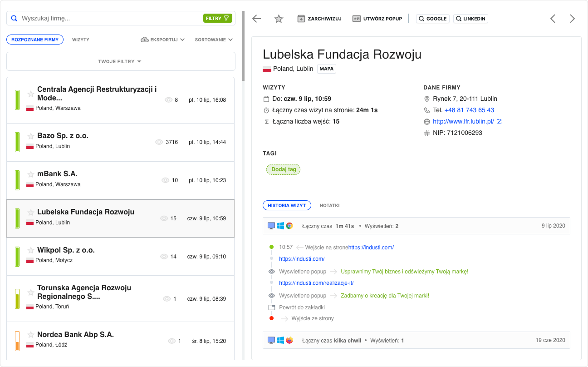The width and height of the screenshot is (588, 367).
Task: Expand the 9 lip 2020 visit session header
Action: coord(416,226)
